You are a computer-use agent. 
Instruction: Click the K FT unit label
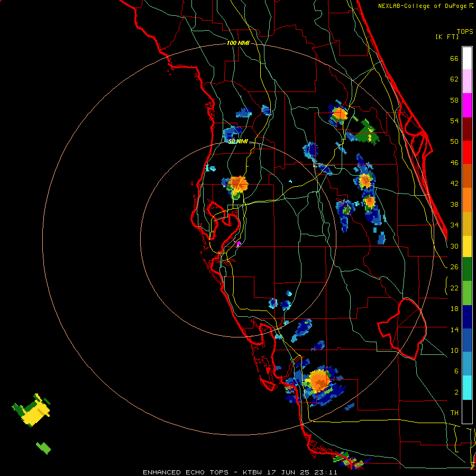coord(447,36)
